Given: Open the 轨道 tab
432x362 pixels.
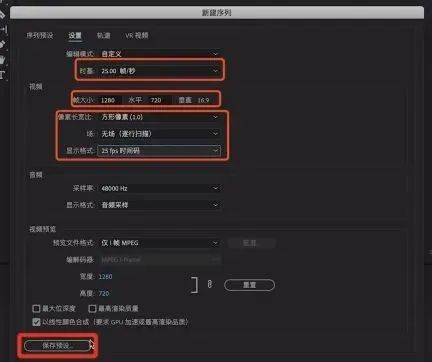Looking at the screenshot, I should [x=103, y=35].
